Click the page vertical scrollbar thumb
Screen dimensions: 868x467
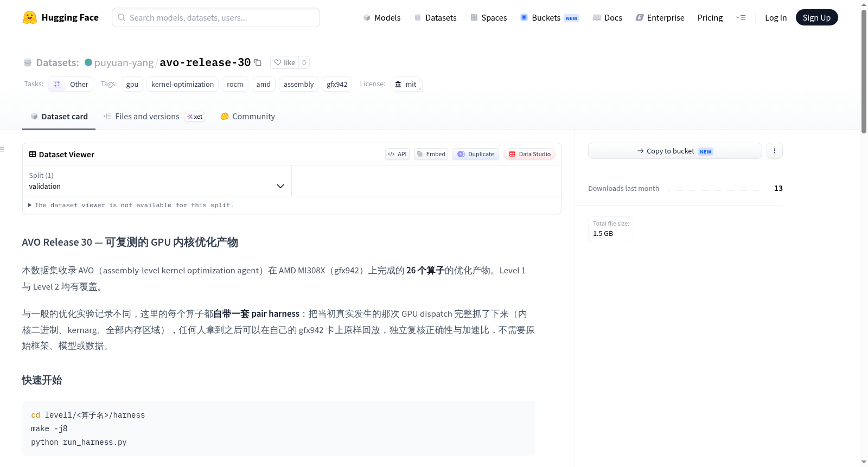tap(864, 71)
